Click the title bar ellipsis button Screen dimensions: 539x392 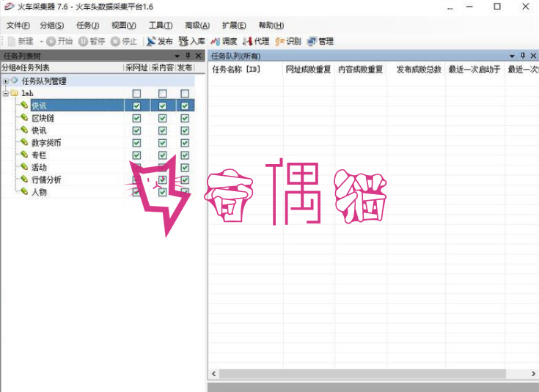coord(450,8)
